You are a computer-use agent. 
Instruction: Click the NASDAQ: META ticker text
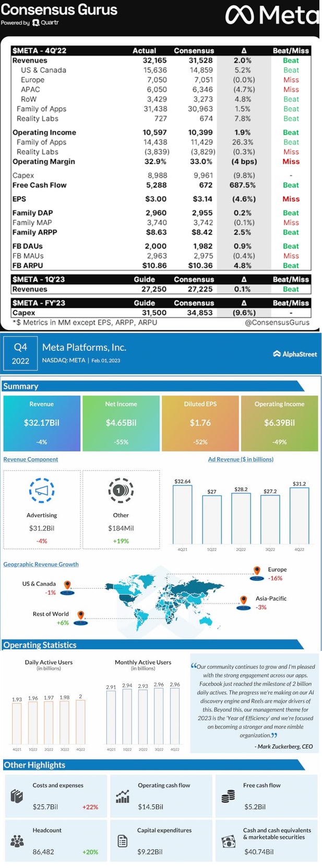[x=64, y=360]
